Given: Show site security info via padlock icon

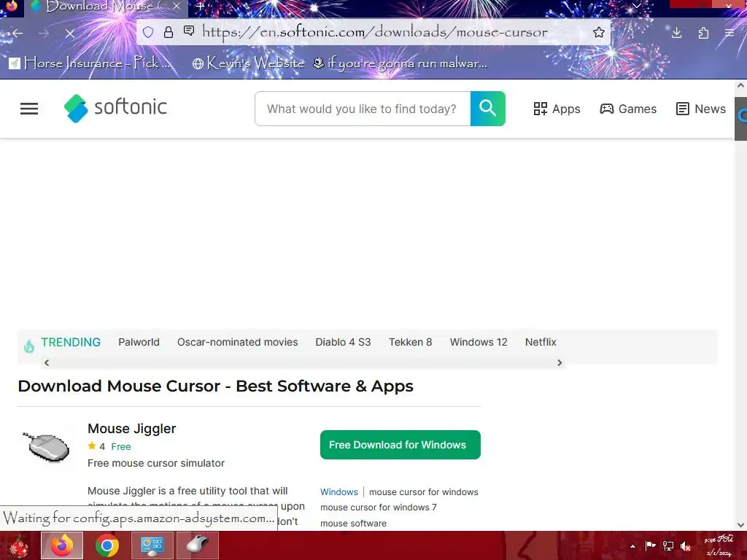Looking at the screenshot, I should (x=169, y=32).
